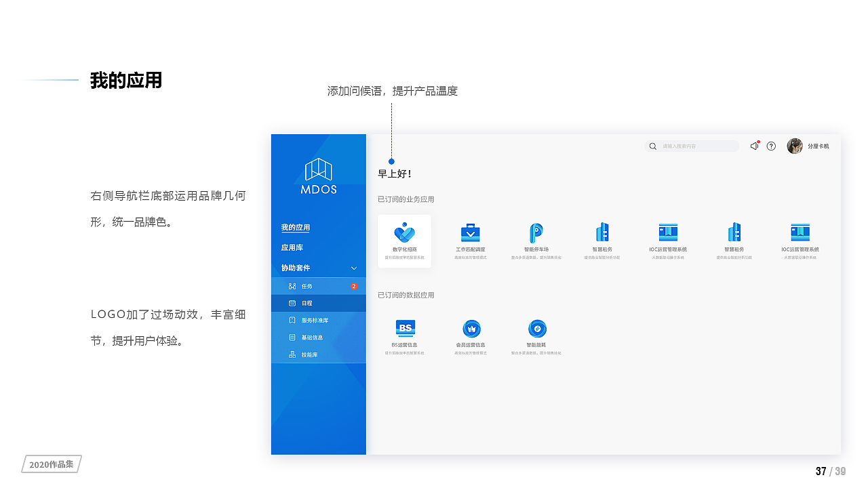Open the 智能停车场 parking icon
Image resolution: width=868 pixels, height=488 pixels.
(536, 232)
